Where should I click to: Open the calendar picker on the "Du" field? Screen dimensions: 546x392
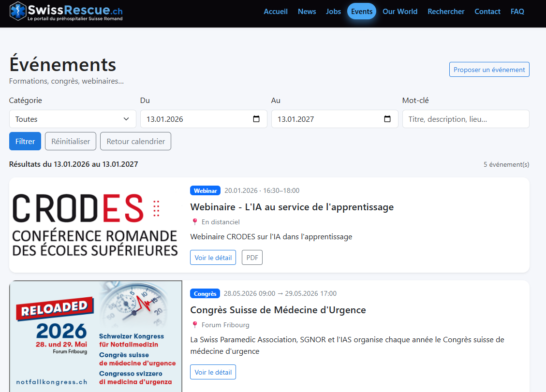[x=256, y=118]
